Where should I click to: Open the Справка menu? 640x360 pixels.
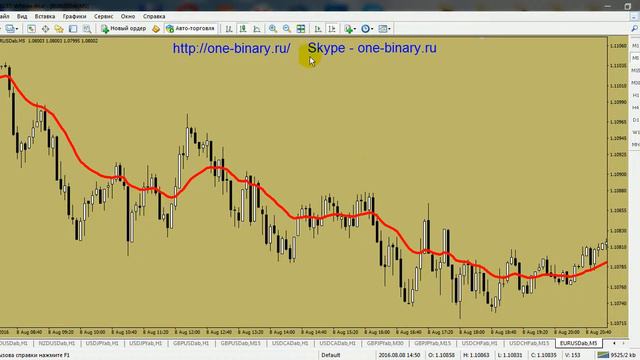coord(154,16)
